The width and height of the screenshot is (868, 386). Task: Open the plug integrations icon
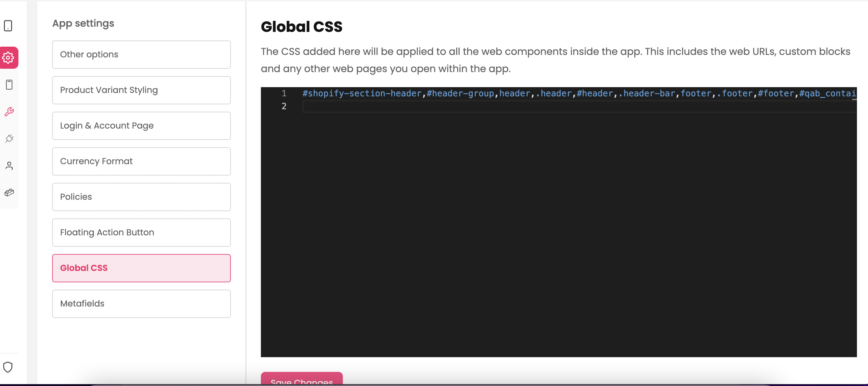tap(9, 138)
